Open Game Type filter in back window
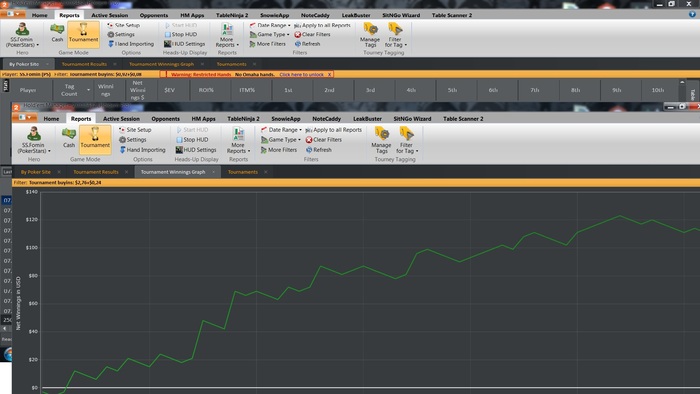The height and width of the screenshot is (394, 700). point(269,34)
